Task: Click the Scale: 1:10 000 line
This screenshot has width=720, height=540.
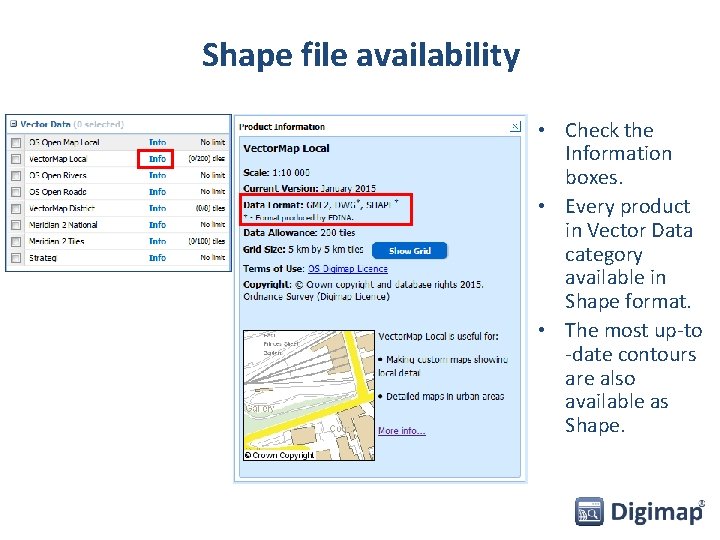Action: click(276, 173)
